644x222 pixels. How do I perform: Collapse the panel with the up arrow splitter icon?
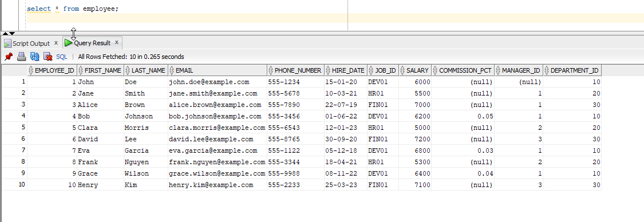pyautogui.click(x=5, y=33)
